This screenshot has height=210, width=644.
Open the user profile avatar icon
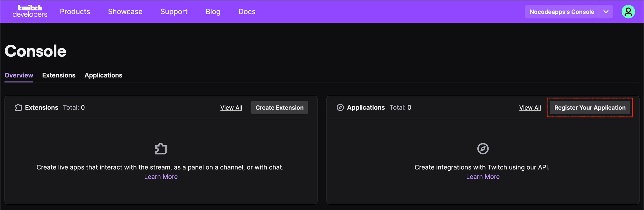[628, 12]
